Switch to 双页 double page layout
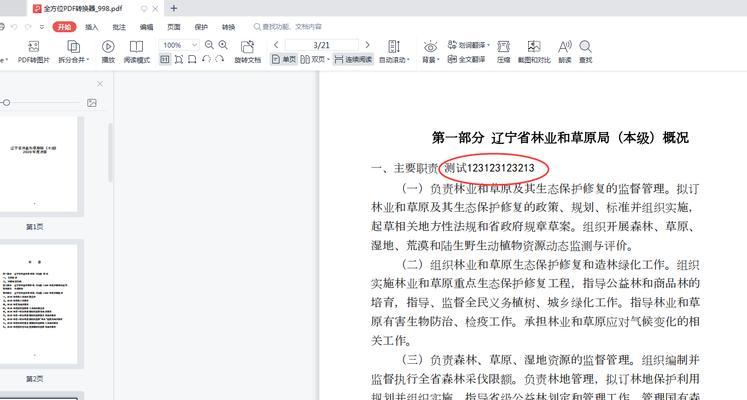The height and width of the screenshot is (400, 747). pyautogui.click(x=314, y=60)
